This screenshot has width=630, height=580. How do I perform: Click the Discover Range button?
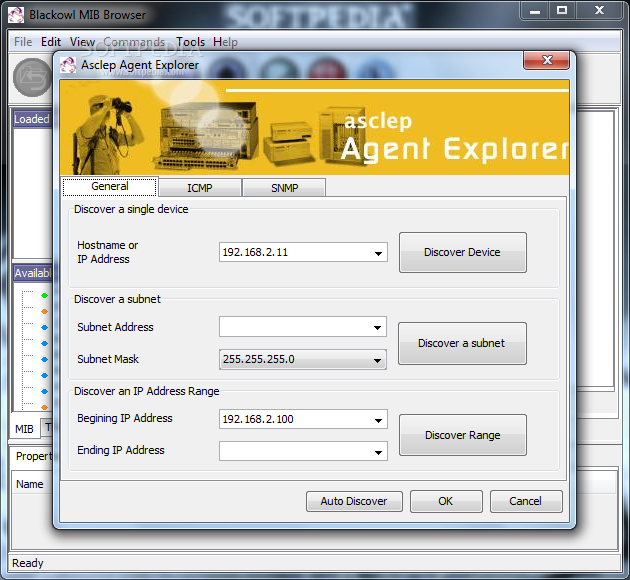[x=462, y=435]
